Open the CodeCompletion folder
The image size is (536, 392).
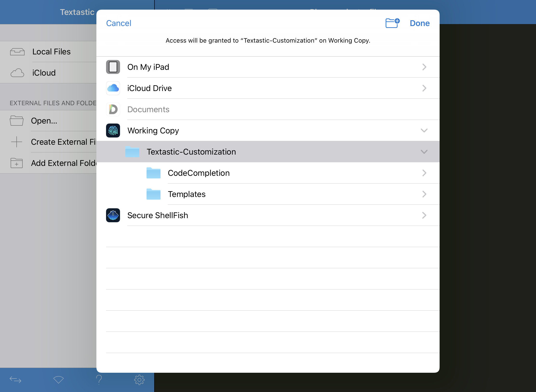(268, 173)
